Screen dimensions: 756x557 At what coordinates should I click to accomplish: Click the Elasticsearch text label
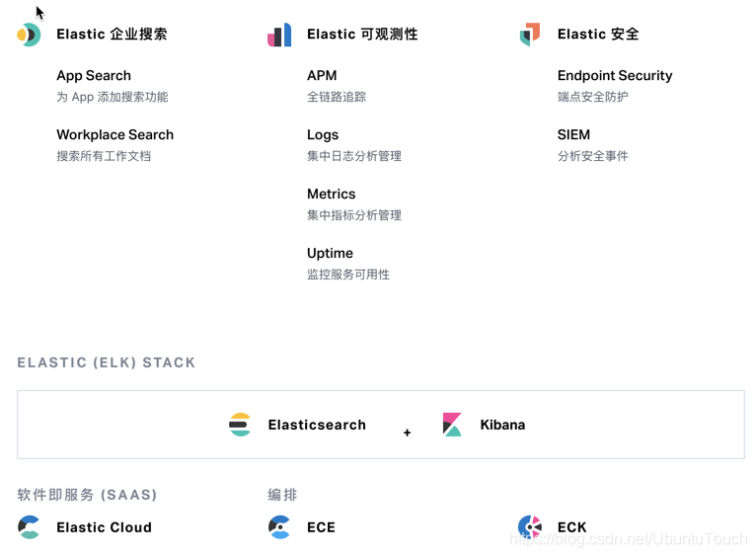click(x=317, y=425)
